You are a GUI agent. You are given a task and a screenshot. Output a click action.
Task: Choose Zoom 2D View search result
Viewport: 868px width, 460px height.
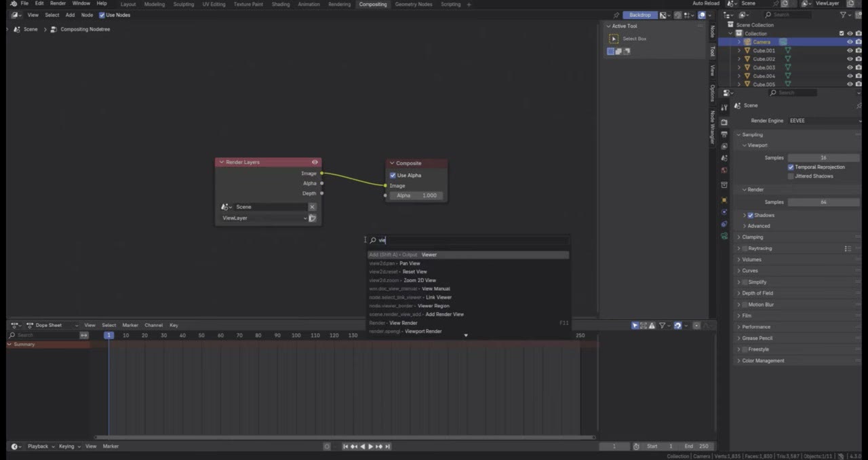click(468, 280)
